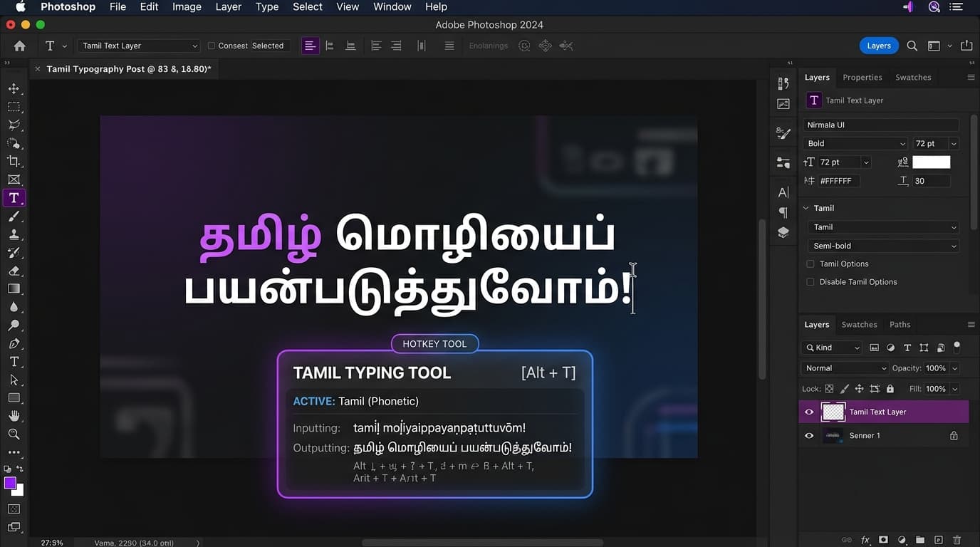Select the Hand tool
Screen dimensions: 980x547
tap(14, 416)
